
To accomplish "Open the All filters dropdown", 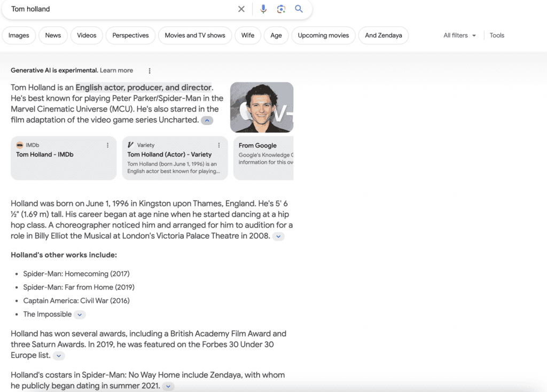I will click(458, 35).
